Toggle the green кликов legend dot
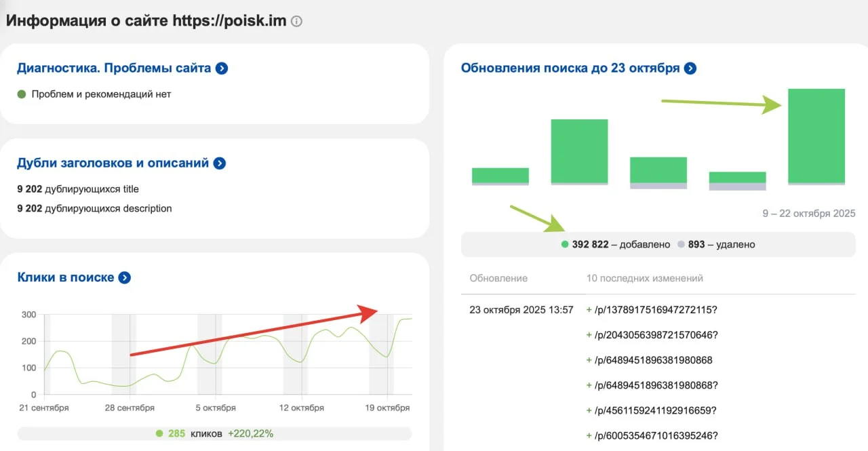The width and height of the screenshot is (868, 451). pos(159,433)
